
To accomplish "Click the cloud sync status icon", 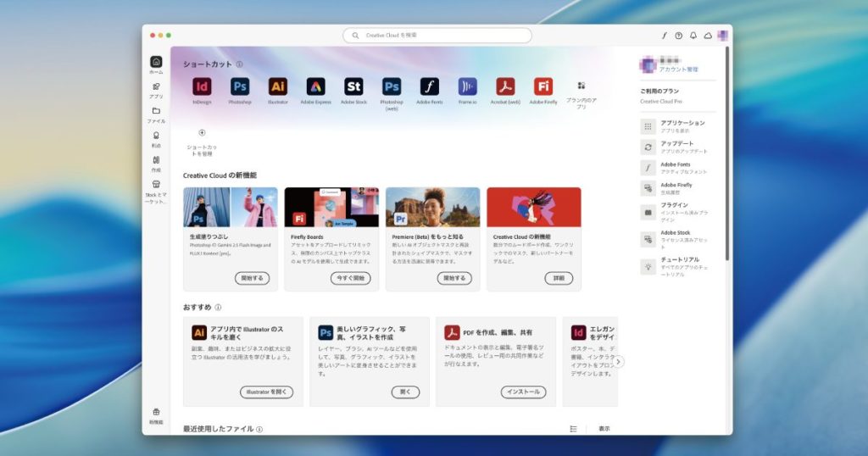I will coord(708,36).
